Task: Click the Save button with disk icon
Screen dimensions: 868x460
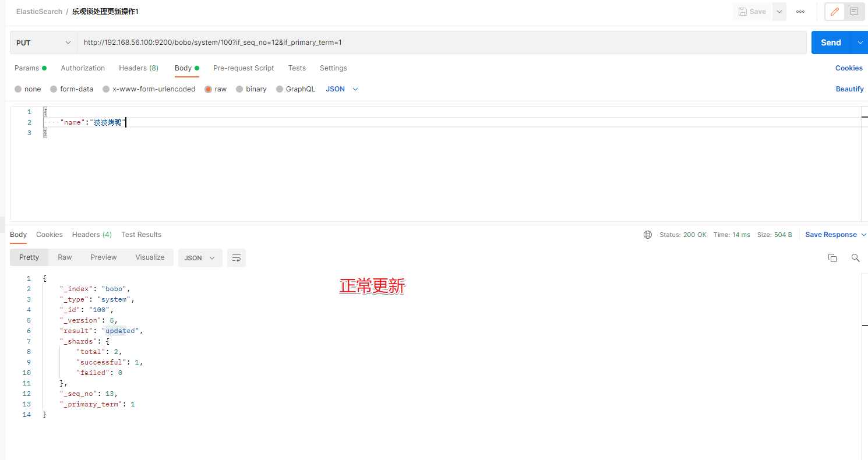Action: [x=752, y=12]
